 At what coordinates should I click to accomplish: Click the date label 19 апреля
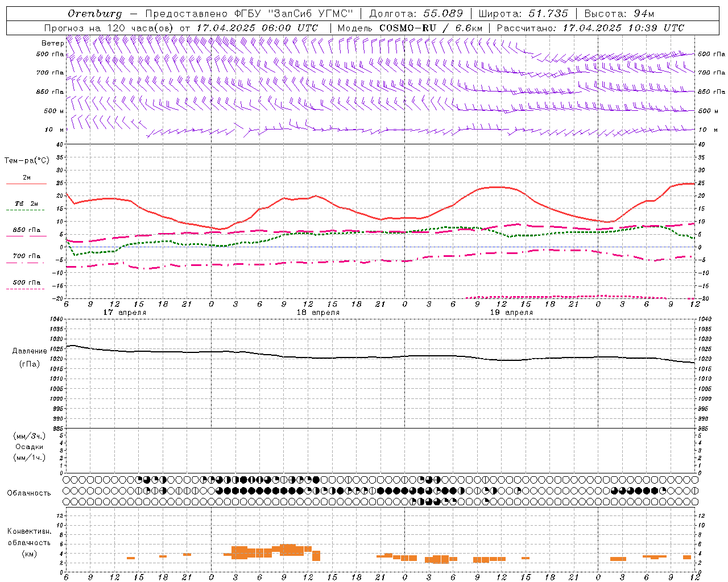click(511, 313)
